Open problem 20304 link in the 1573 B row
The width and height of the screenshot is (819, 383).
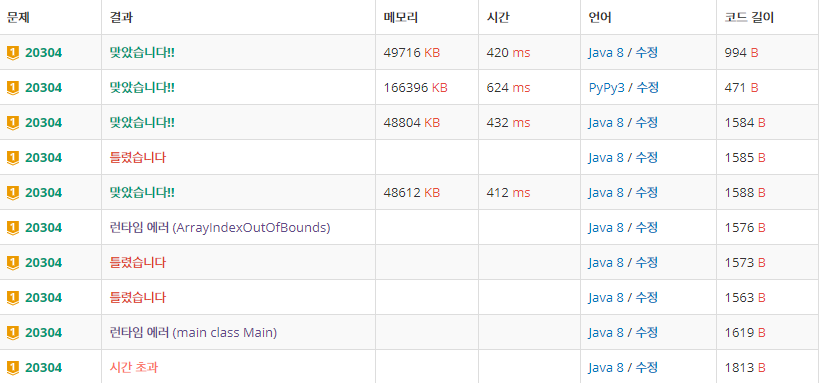43,262
